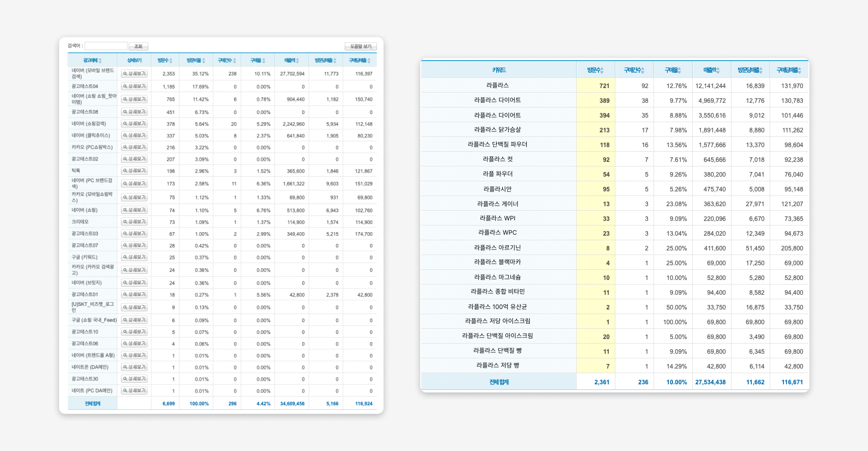Open 상세보기 for 카카오 (모바일쇼핑박스)
This screenshot has height=451, width=868.
pos(134,198)
